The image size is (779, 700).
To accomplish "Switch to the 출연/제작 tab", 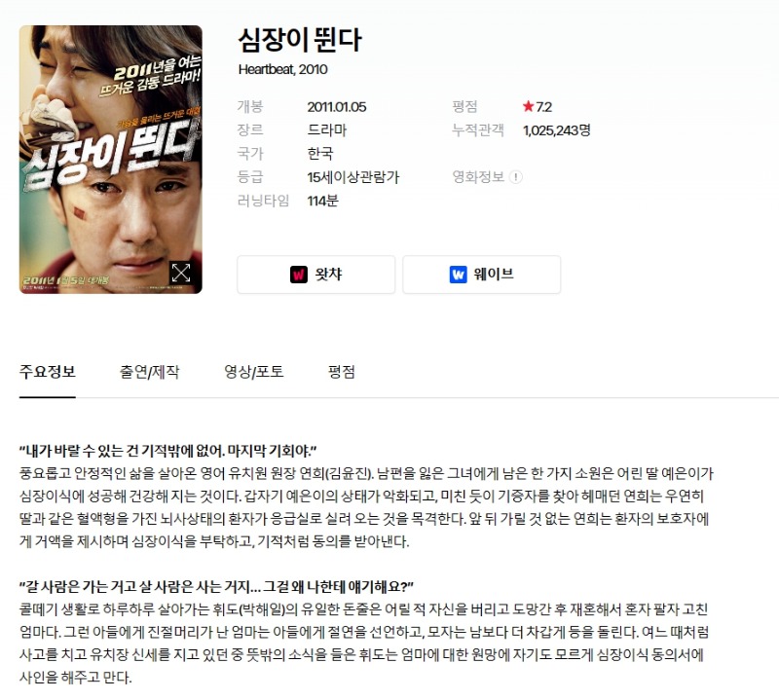I will [x=150, y=372].
